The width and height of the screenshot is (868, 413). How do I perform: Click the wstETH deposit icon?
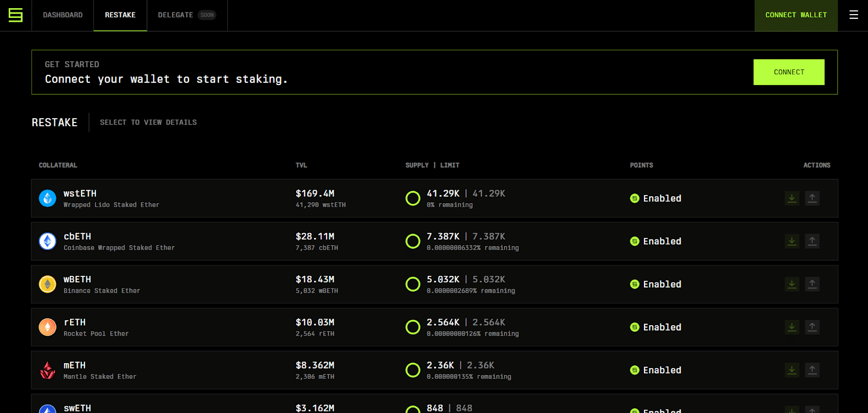[792, 198]
